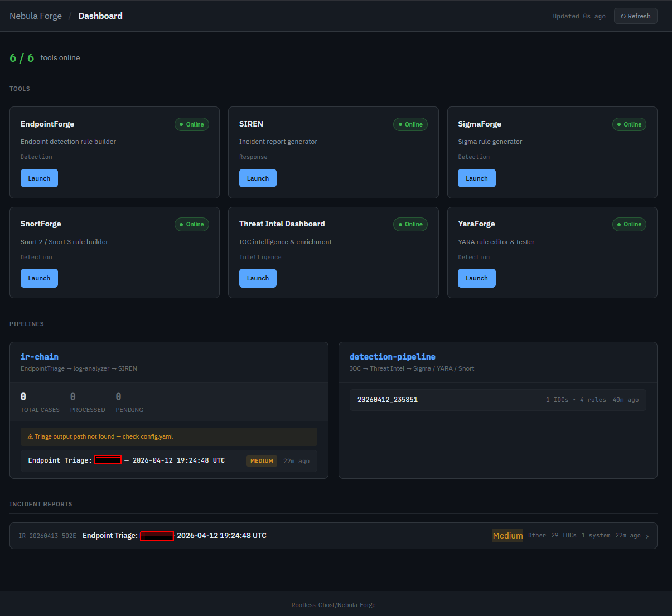Click '29 IOCs' in the incident report row
672x616 pixels.
click(564, 536)
